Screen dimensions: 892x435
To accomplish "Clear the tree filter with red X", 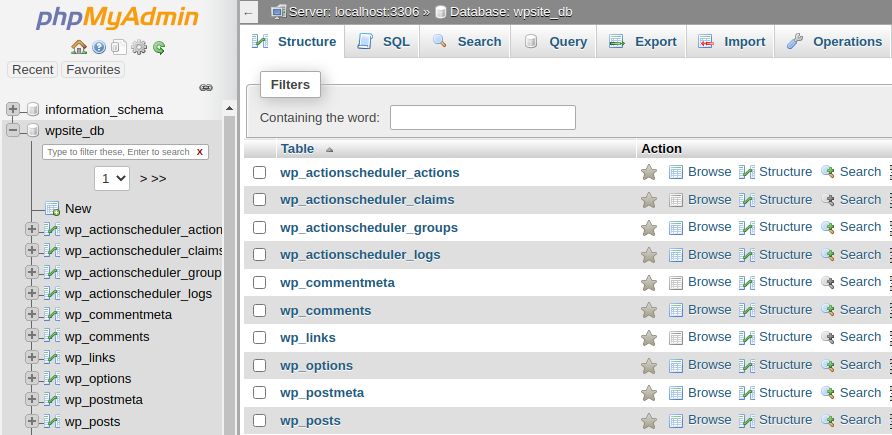I will point(200,152).
